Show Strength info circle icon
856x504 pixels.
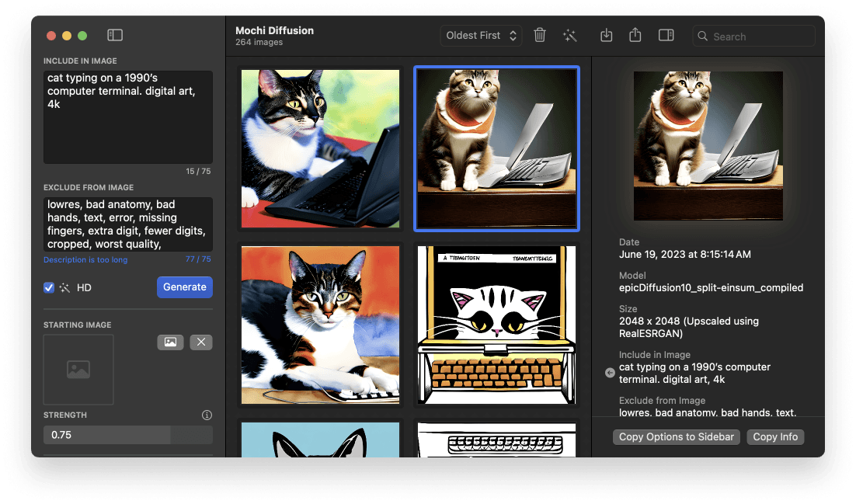pyautogui.click(x=207, y=415)
